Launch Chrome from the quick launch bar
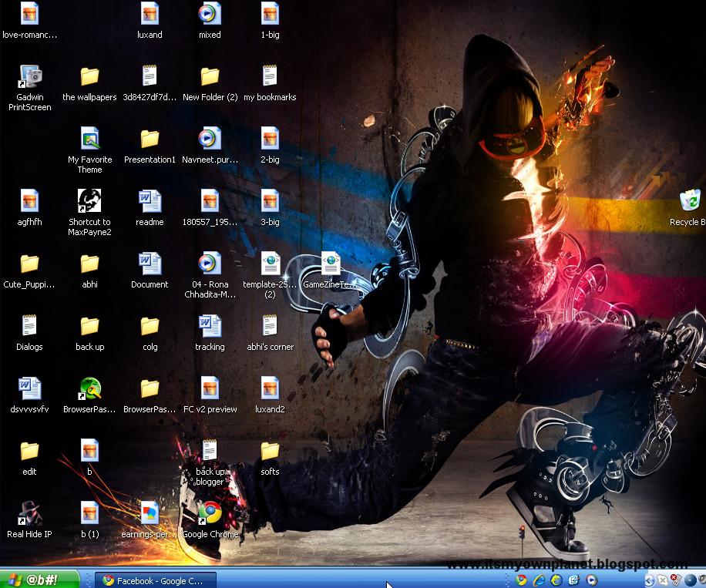The height and width of the screenshot is (588, 706). pos(522,580)
